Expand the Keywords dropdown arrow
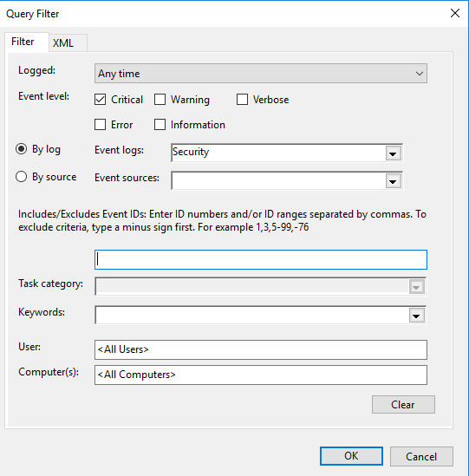469x476 pixels. pos(416,316)
